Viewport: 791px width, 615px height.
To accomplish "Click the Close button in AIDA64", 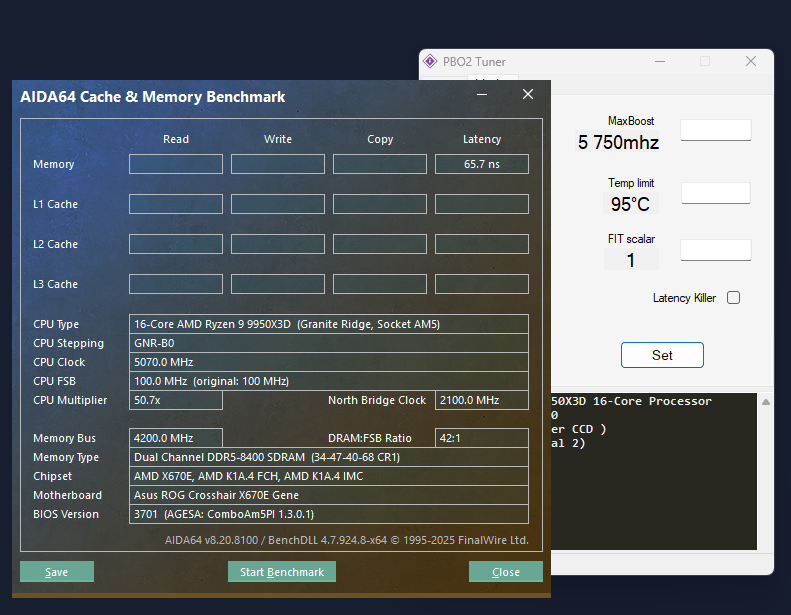I will click(505, 572).
